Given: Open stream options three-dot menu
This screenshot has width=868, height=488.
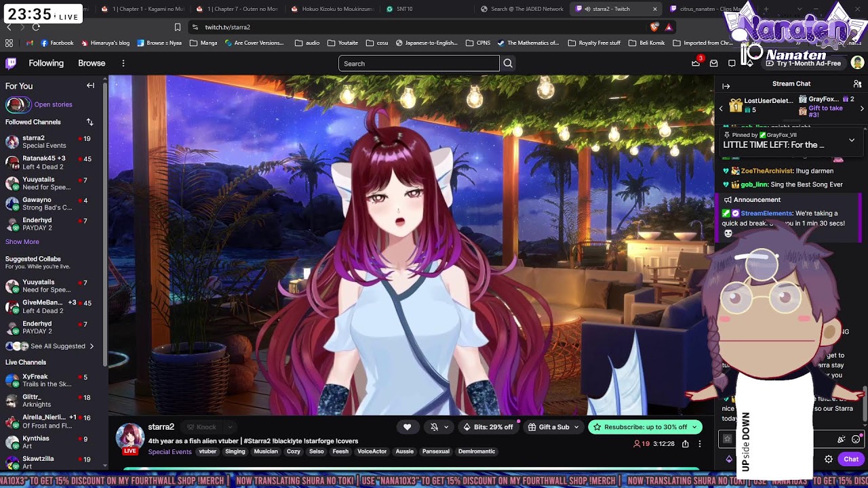Looking at the screenshot, I should pyautogui.click(x=700, y=444).
